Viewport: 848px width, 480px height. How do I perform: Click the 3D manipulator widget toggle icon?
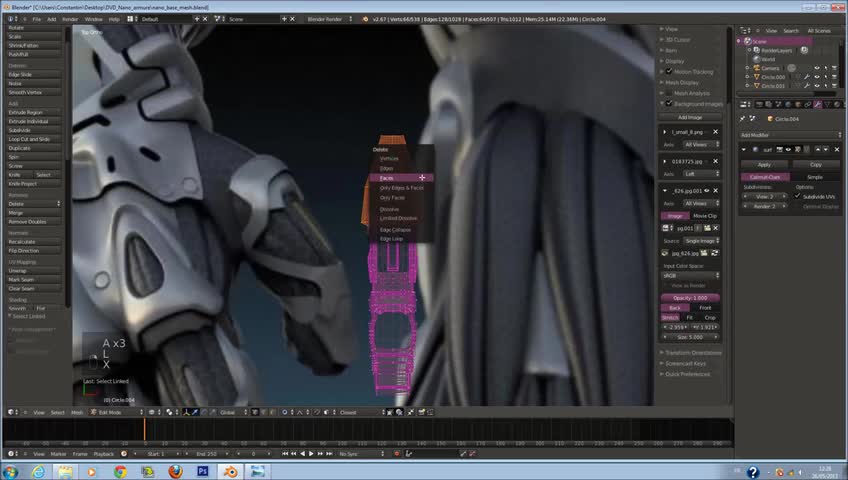tap(187, 412)
